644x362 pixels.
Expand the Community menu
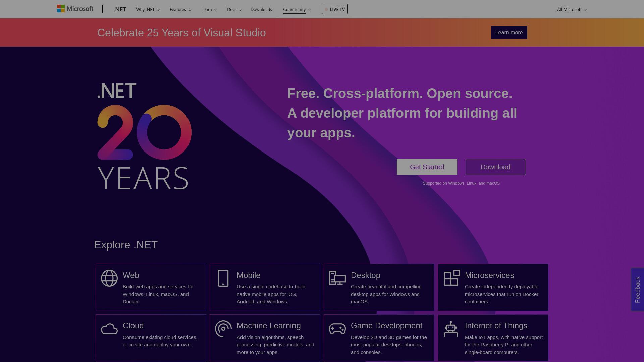pos(297,9)
